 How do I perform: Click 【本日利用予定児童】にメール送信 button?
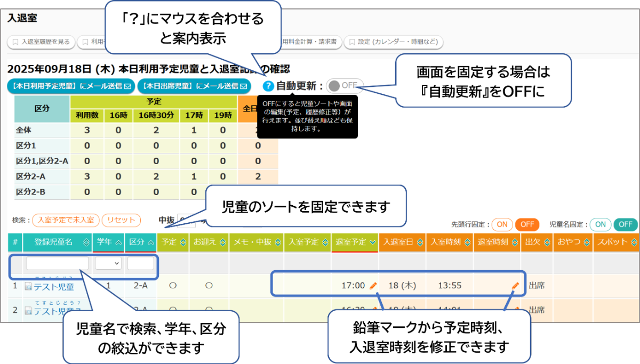coord(70,86)
